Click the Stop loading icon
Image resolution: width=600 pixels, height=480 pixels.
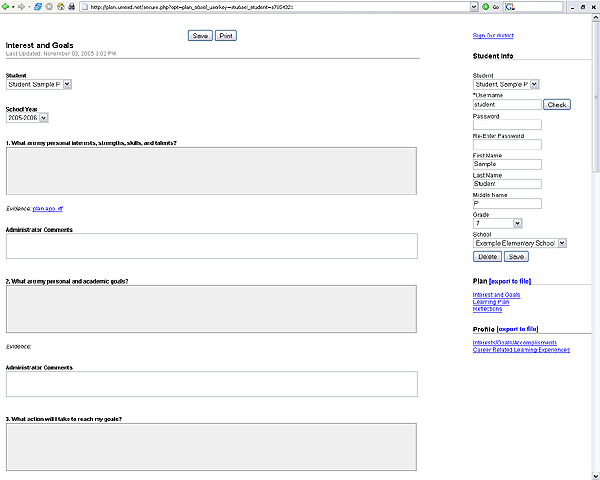48,6
